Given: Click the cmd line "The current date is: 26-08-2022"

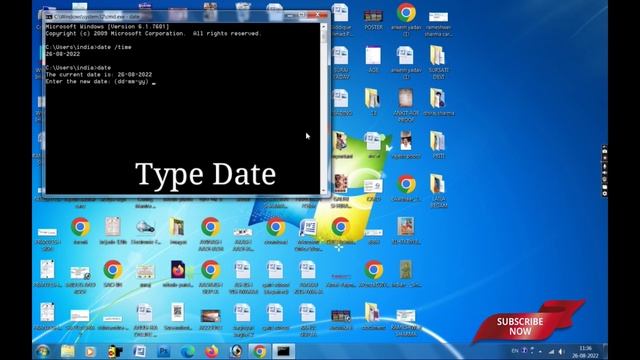Looking at the screenshot, I should pos(99,75).
